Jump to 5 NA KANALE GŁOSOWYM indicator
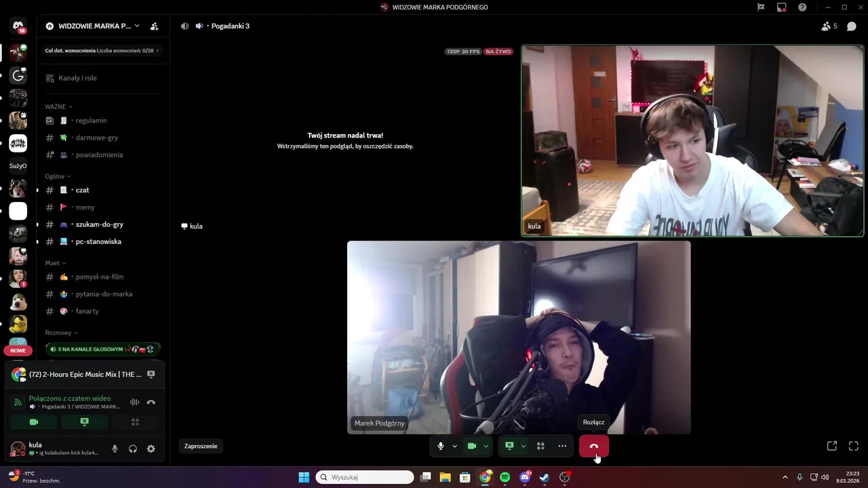 (x=103, y=349)
